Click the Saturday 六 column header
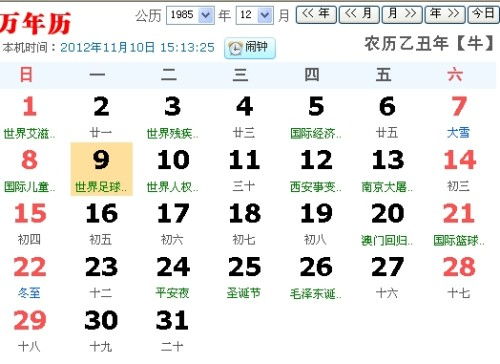 click(x=455, y=74)
